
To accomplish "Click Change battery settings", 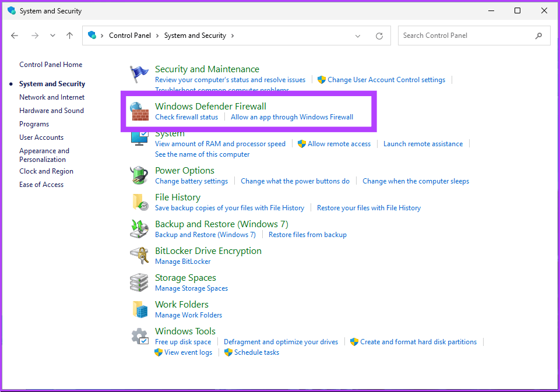I will point(192,181).
